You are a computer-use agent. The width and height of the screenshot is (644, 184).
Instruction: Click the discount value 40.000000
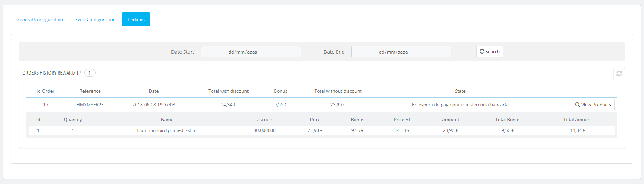[x=264, y=130]
